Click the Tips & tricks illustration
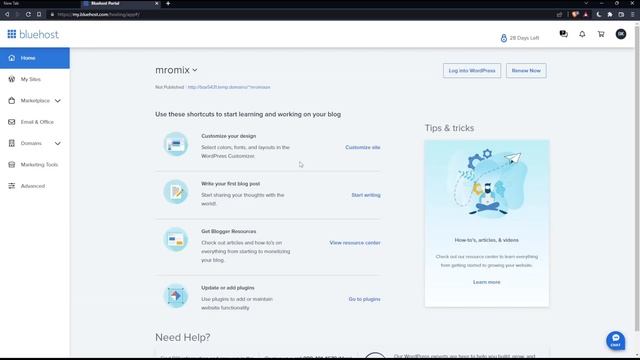 (x=487, y=184)
